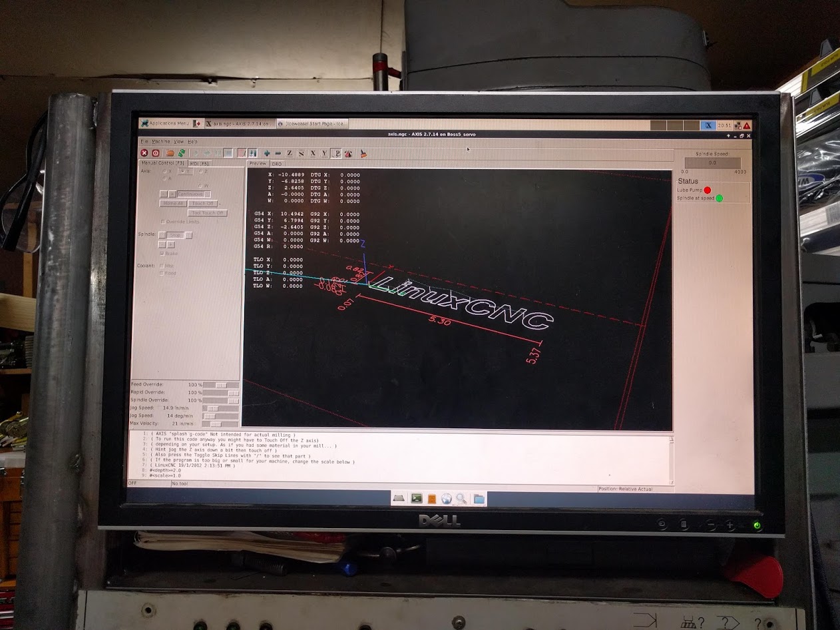Toggle the Machine Power icon
Screen dimensions: 840x630
coord(156,153)
